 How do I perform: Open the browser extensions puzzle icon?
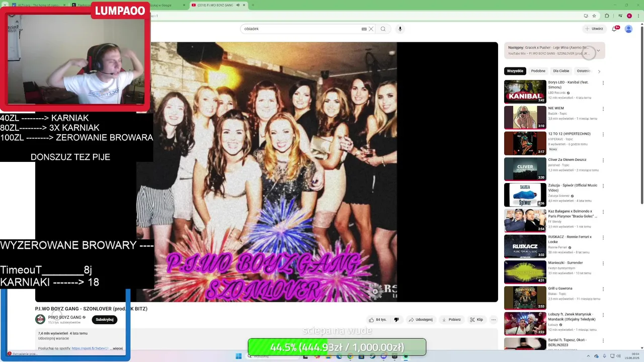coord(607,16)
